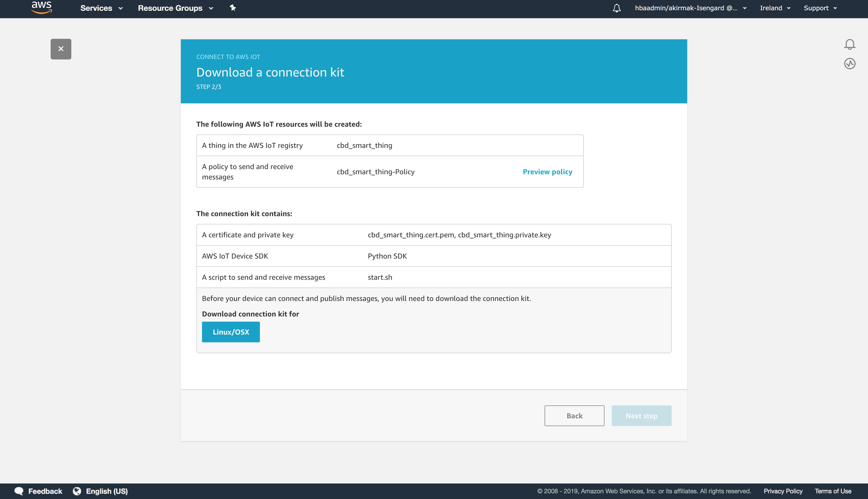Screen dimensions: 868x499
Task: Open the top bar notifications bell
Action: (617, 8)
